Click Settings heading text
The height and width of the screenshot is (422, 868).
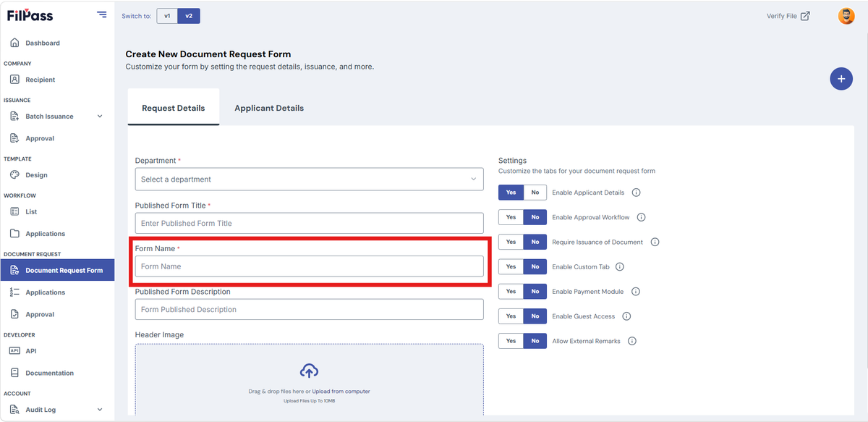(512, 161)
